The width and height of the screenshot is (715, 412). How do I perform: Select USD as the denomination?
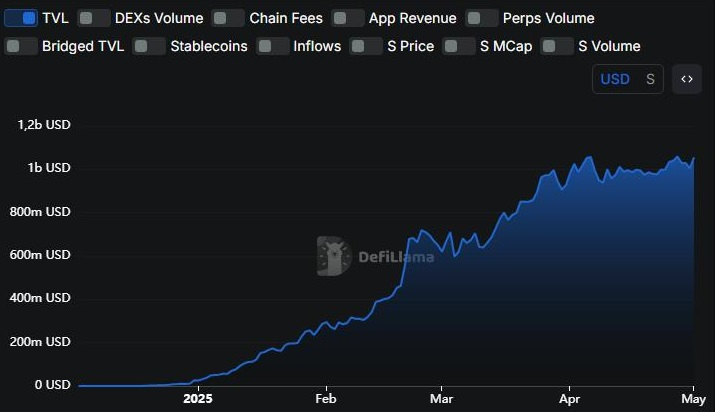click(614, 79)
